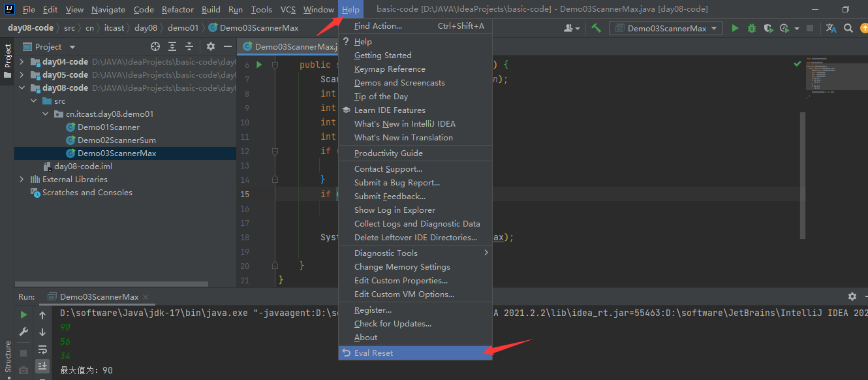Run Demo03ScannerMax with the toolbar play icon
Image resolution: width=868 pixels, height=380 pixels.
click(x=736, y=28)
